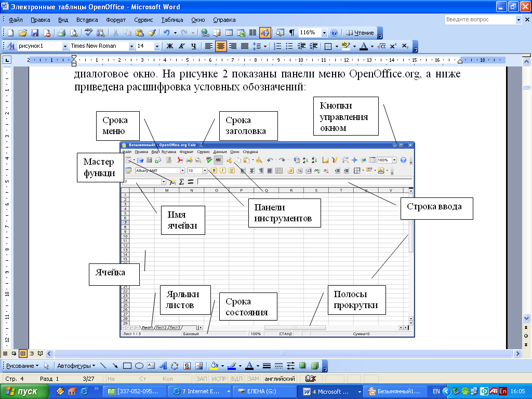Image resolution: width=532 pixels, height=399 pixels.
Task: Create a new blank document
Action: (x=10, y=33)
